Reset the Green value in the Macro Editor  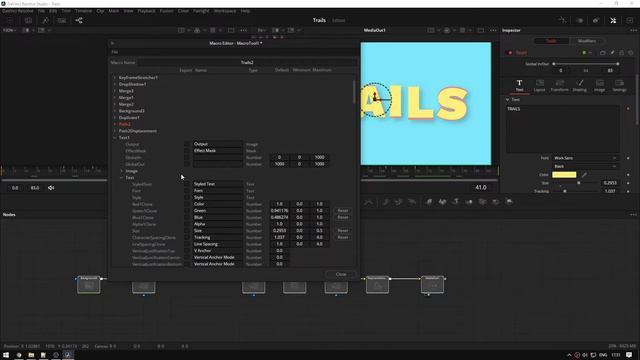coord(342,211)
